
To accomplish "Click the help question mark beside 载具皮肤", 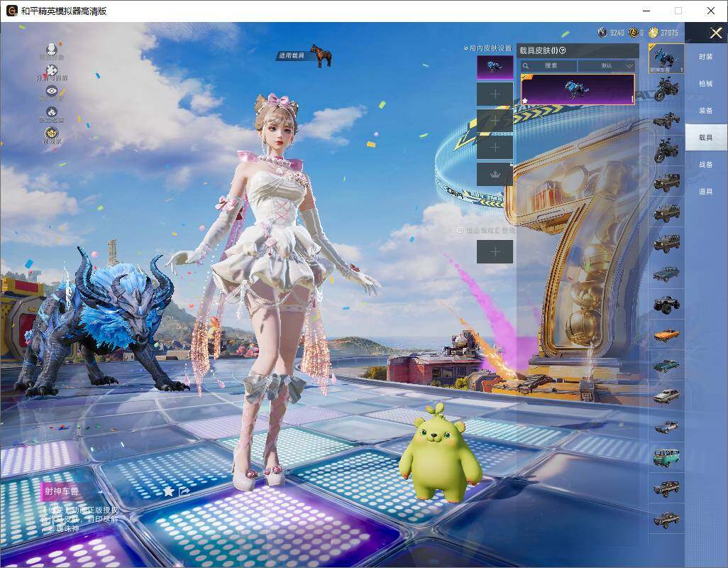I will pos(563,50).
